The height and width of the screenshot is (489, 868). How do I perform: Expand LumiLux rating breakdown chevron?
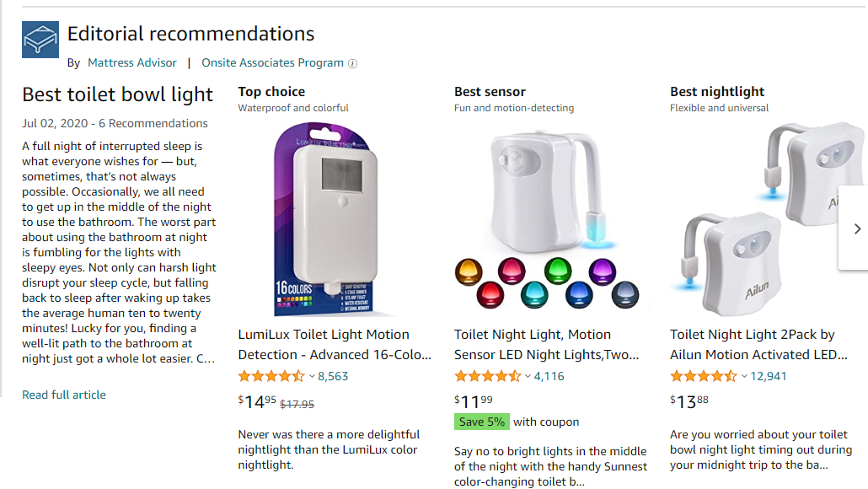coord(312,377)
